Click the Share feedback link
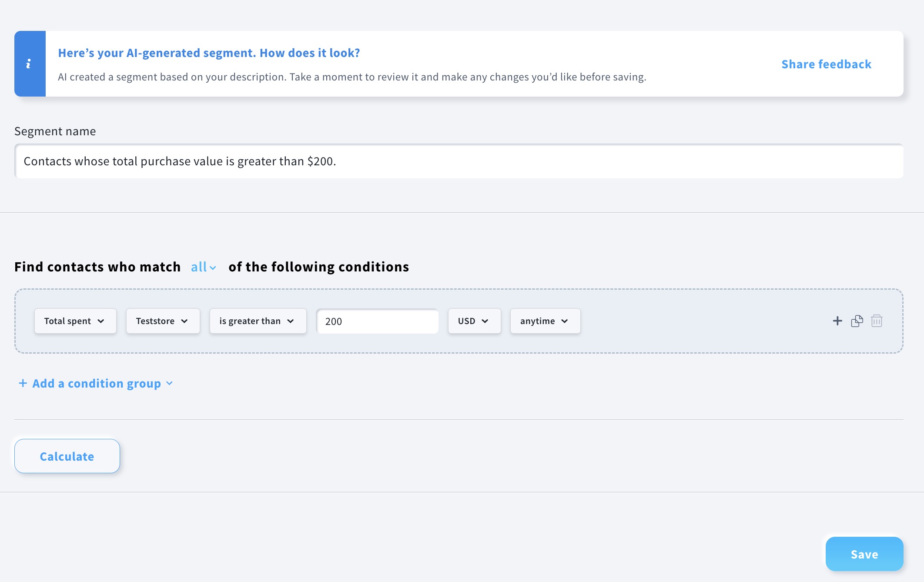924x582 pixels. (826, 64)
